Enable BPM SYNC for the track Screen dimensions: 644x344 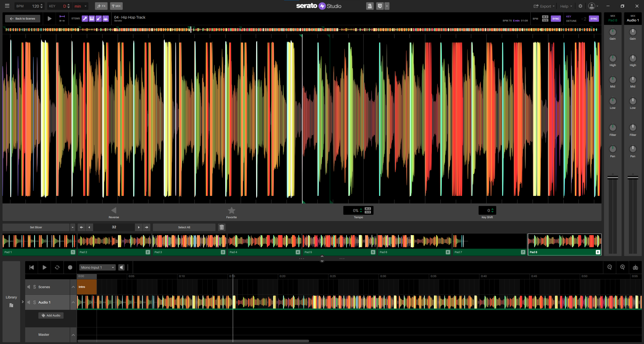[556, 18]
